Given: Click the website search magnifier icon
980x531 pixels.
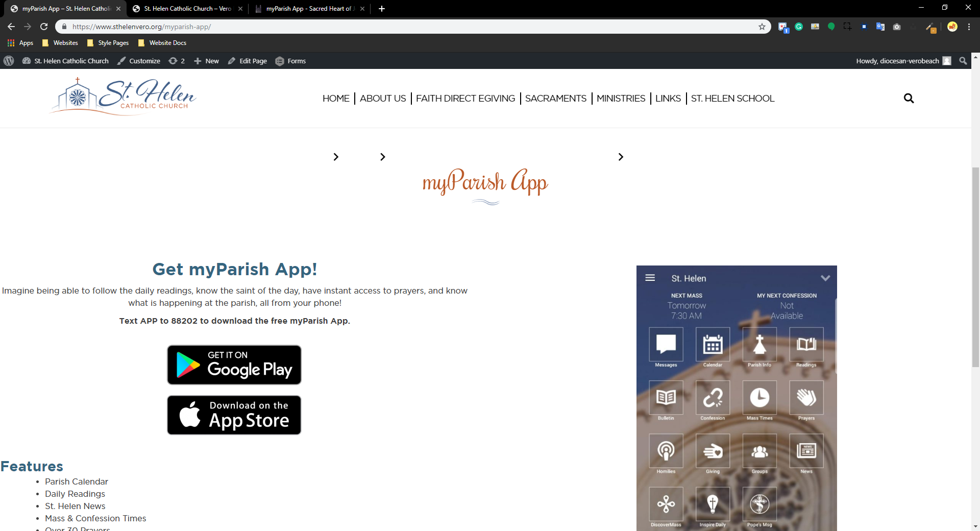Looking at the screenshot, I should [x=909, y=98].
